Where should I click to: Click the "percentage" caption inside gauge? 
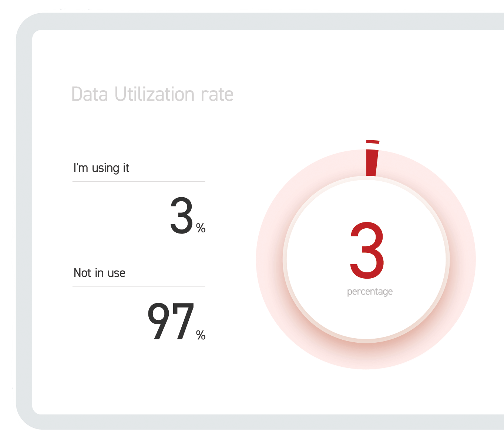[x=370, y=292]
